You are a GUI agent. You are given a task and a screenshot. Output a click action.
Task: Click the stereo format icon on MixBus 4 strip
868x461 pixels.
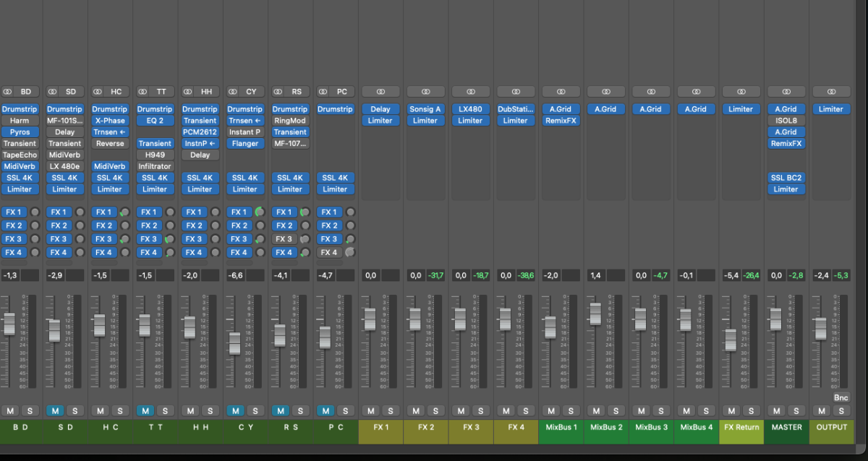695,92
